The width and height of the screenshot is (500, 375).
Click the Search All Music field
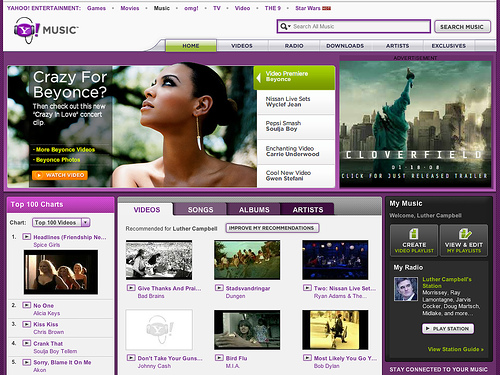[x=354, y=26]
